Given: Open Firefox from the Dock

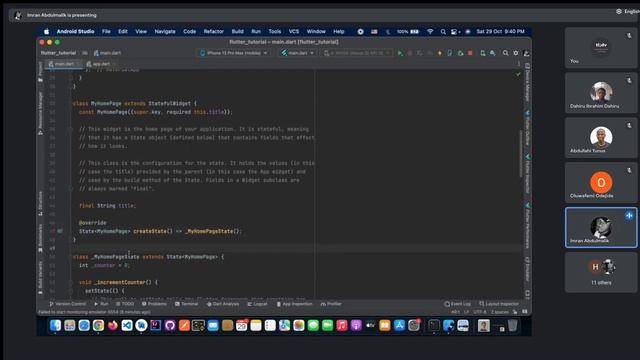Looking at the screenshot, I should [x=113, y=325].
